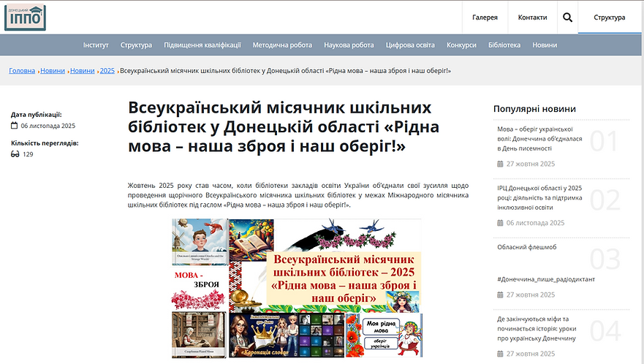Click the 'Популярні новини' heading
Screen dimensions: 644x364
pos(534,109)
